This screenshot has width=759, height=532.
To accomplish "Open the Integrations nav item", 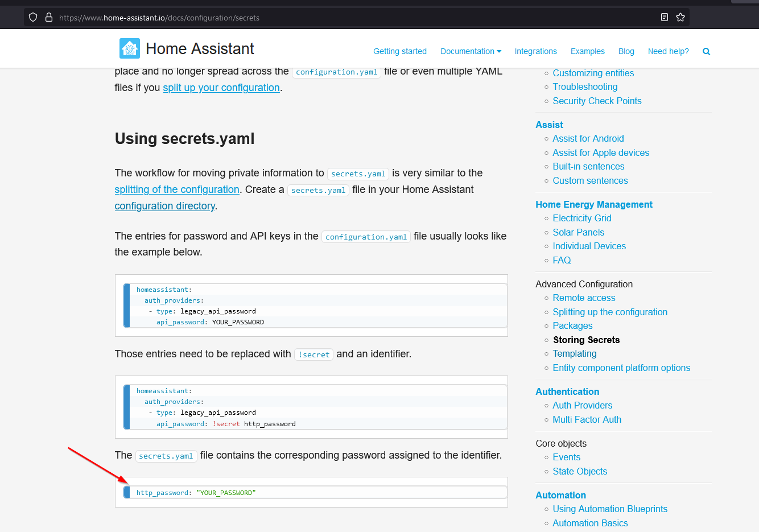I will pos(535,51).
